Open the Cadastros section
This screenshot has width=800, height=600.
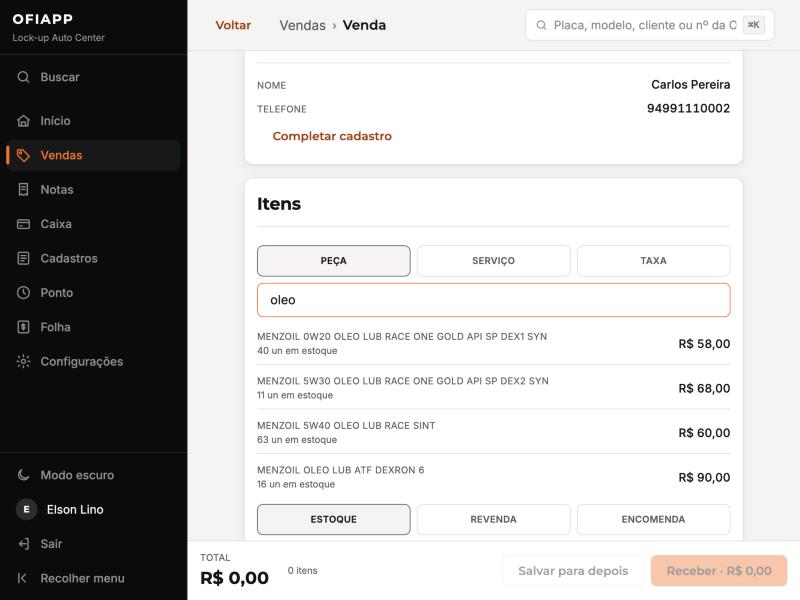(93, 258)
